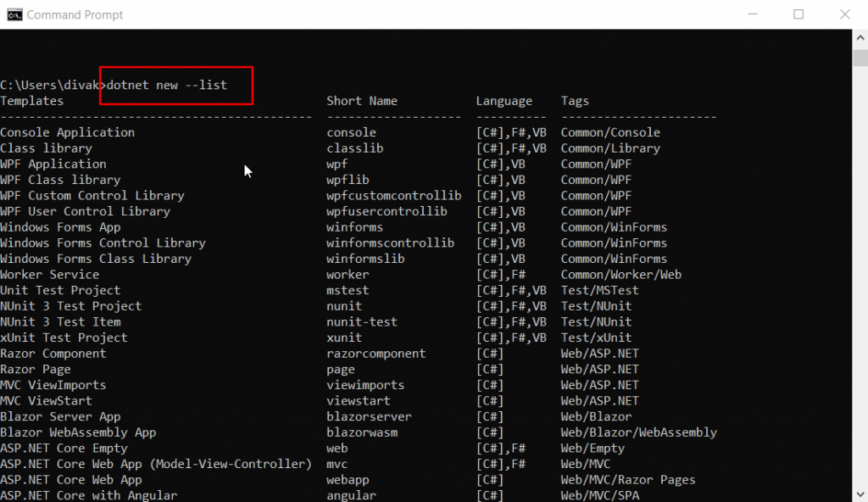Click 'Blazor WebAssembly App' template name
Image resolution: width=868 pixels, height=502 pixels.
78,432
